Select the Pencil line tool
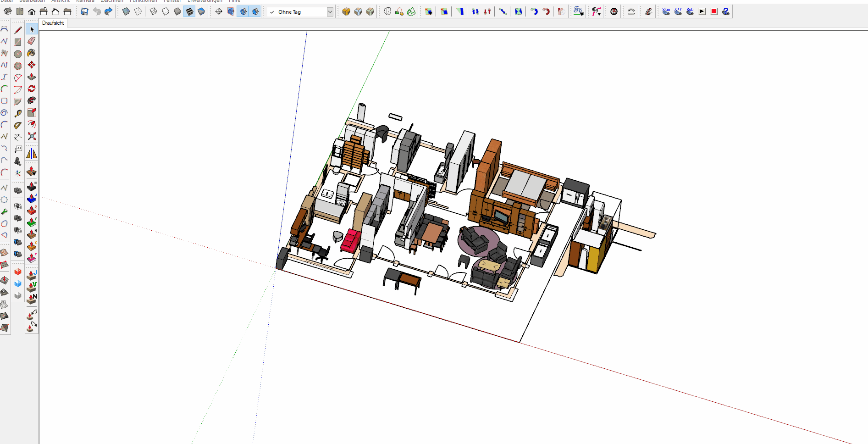This screenshot has width=868, height=444. [x=18, y=30]
